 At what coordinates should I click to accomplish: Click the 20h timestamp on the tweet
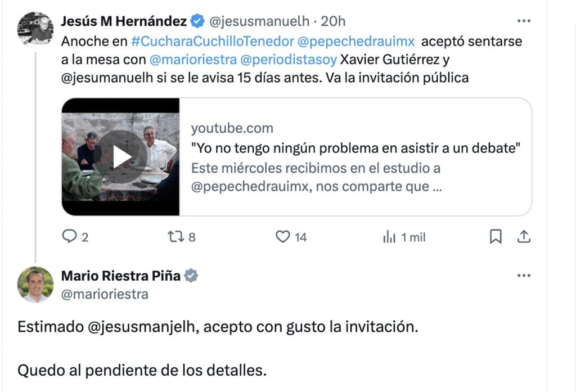[x=333, y=21]
